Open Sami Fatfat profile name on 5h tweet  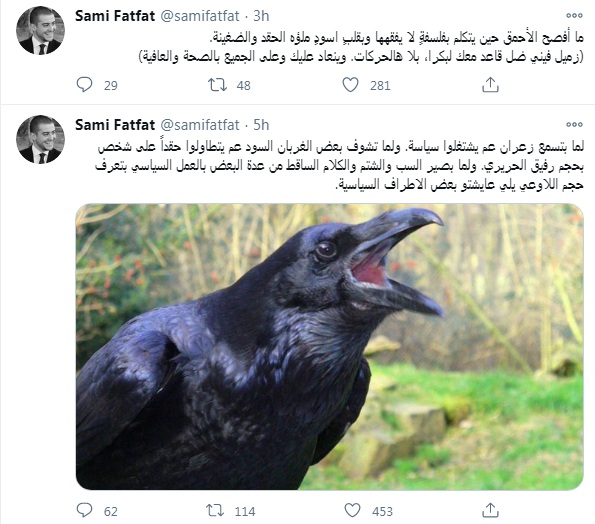(x=115, y=124)
